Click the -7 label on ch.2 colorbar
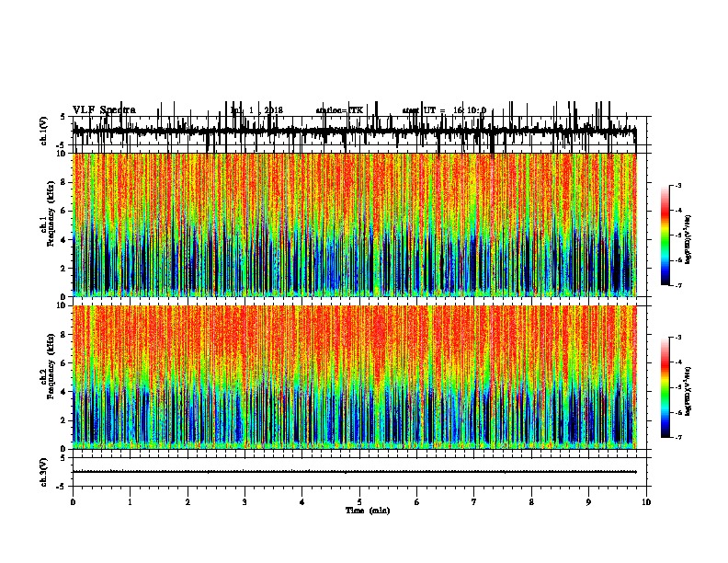The width and height of the screenshot is (728, 563). (678, 437)
